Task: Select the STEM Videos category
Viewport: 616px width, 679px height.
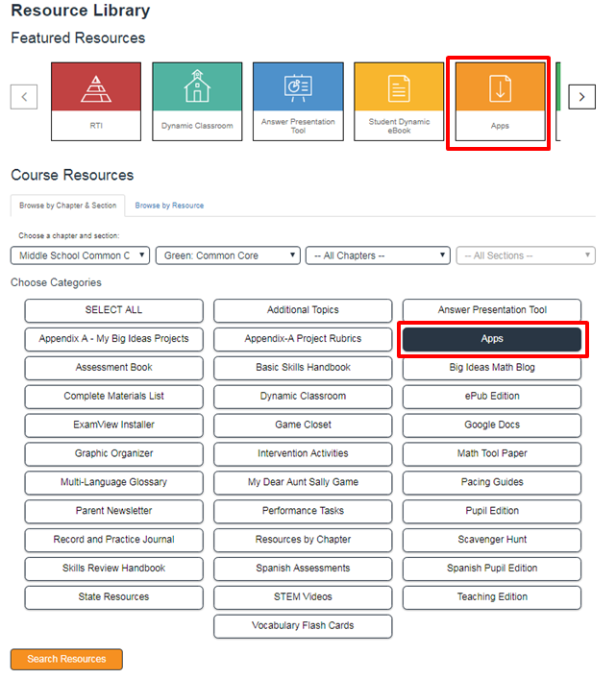Action: point(303,597)
